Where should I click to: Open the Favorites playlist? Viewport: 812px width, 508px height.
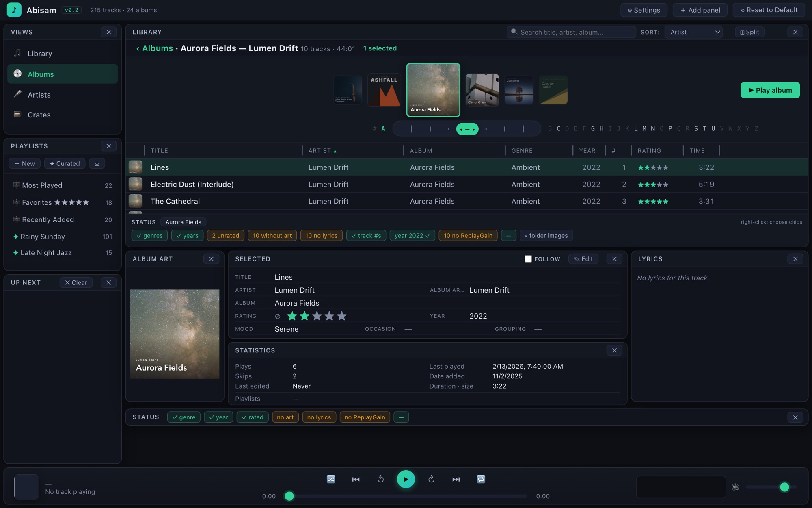[x=63, y=202]
